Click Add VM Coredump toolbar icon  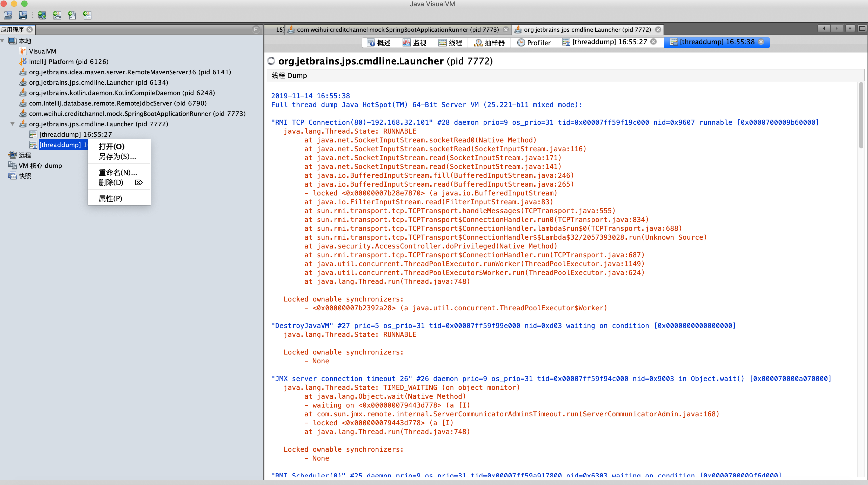click(72, 15)
